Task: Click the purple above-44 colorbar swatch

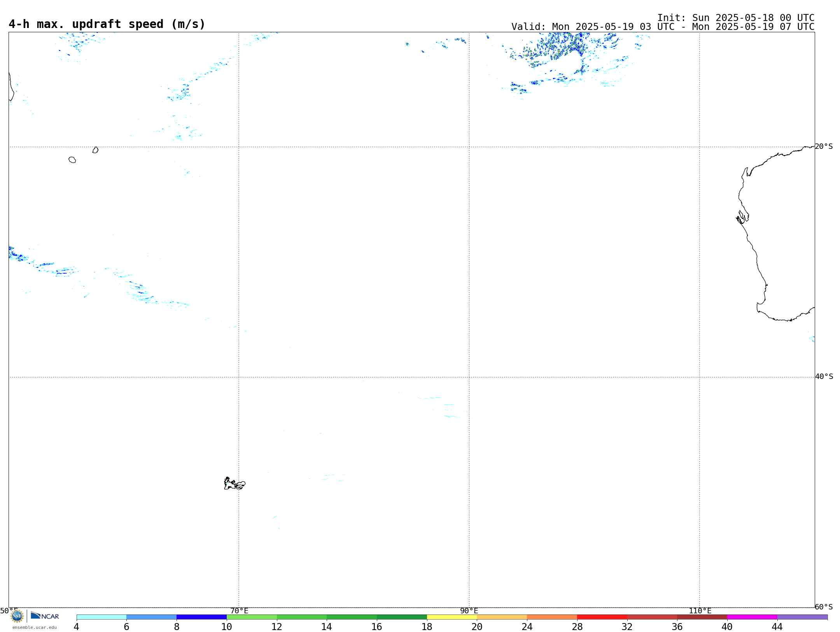Action: [x=802, y=617]
